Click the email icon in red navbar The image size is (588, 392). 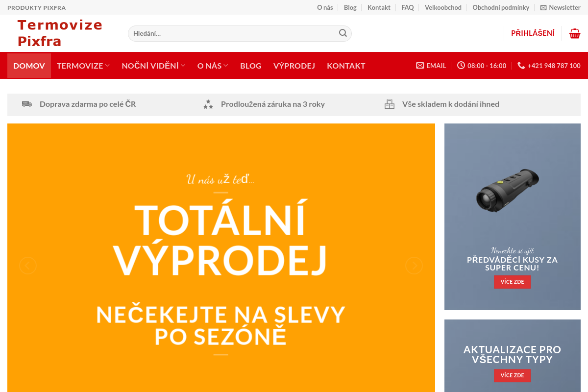pos(420,65)
